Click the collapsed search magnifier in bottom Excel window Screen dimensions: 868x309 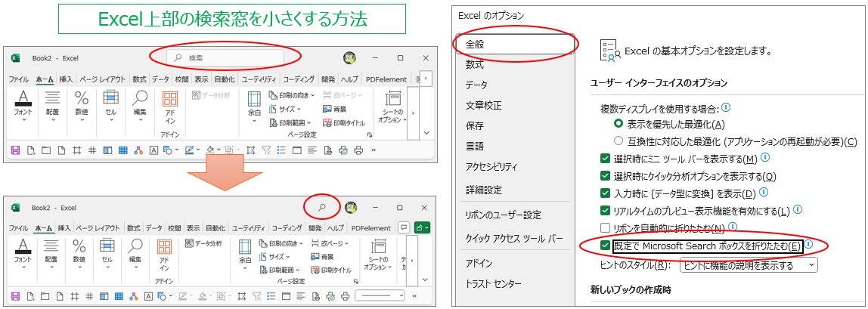[x=321, y=208]
